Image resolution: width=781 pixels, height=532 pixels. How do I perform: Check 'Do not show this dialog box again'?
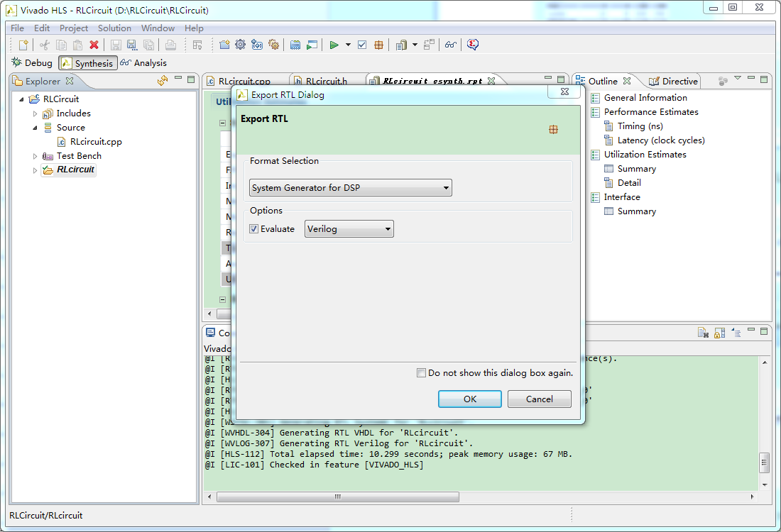pos(422,373)
